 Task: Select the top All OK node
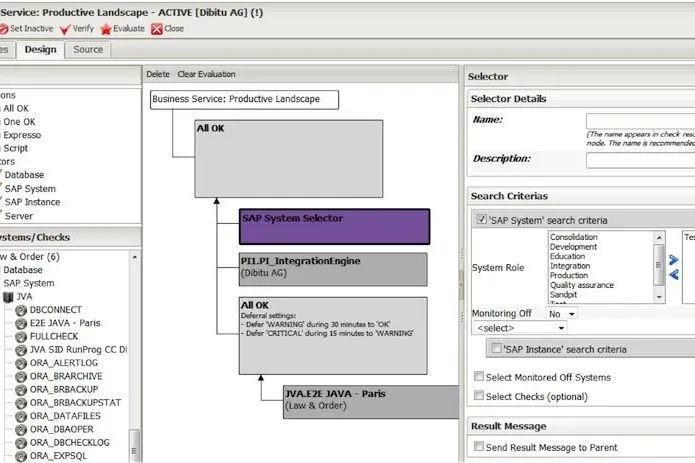point(289,159)
